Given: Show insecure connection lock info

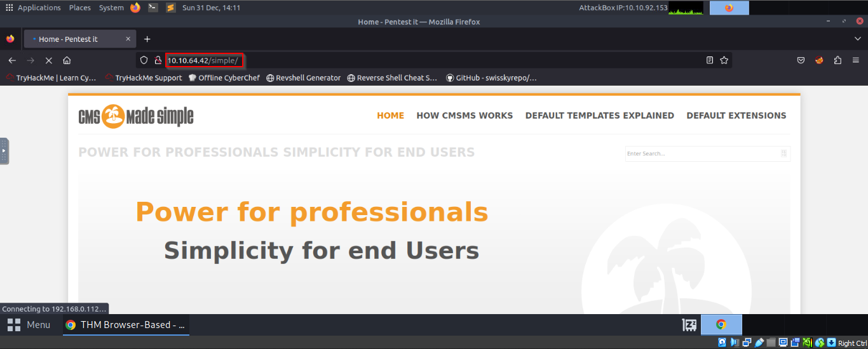Looking at the screenshot, I should (158, 60).
